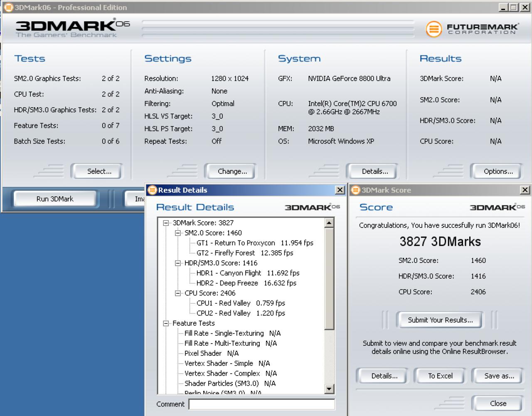Click the Result Details window icon
Viewport: 532px width, 416px height.
click(x=153, y=190)
